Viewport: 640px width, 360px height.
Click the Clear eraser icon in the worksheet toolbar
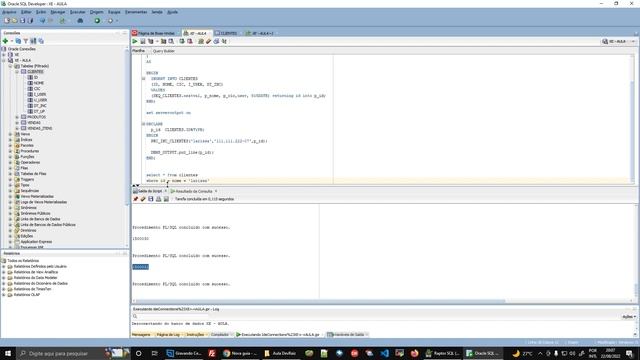209,41
